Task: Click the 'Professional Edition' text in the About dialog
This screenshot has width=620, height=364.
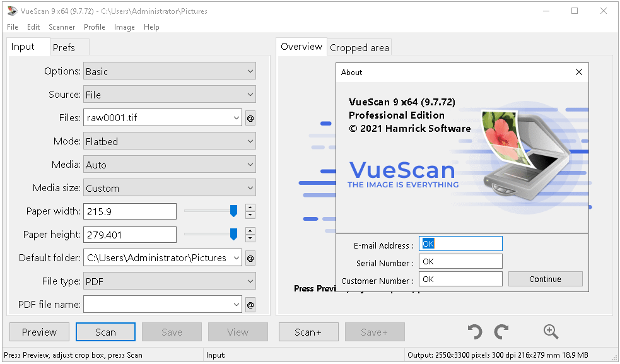Action: pyautogui.click(x=397, y=115)
